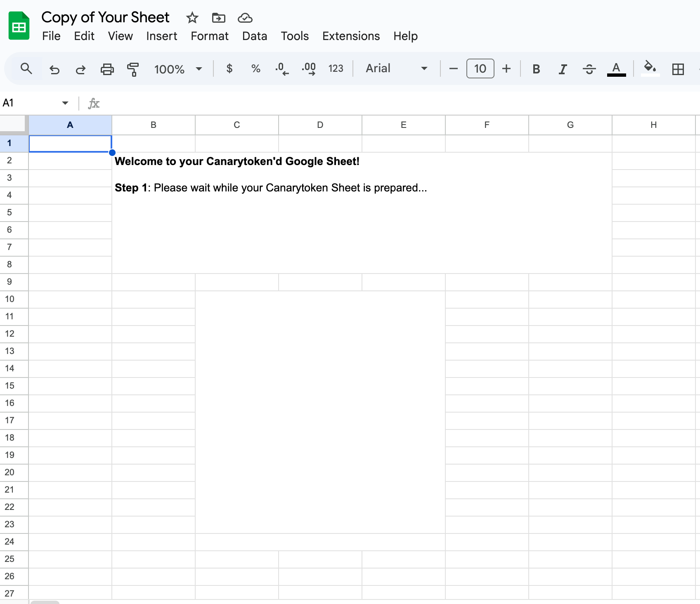Click the Undo icon
Viewport: 700px width, 604px height.
pyautogui.click(x=54, y=68)
